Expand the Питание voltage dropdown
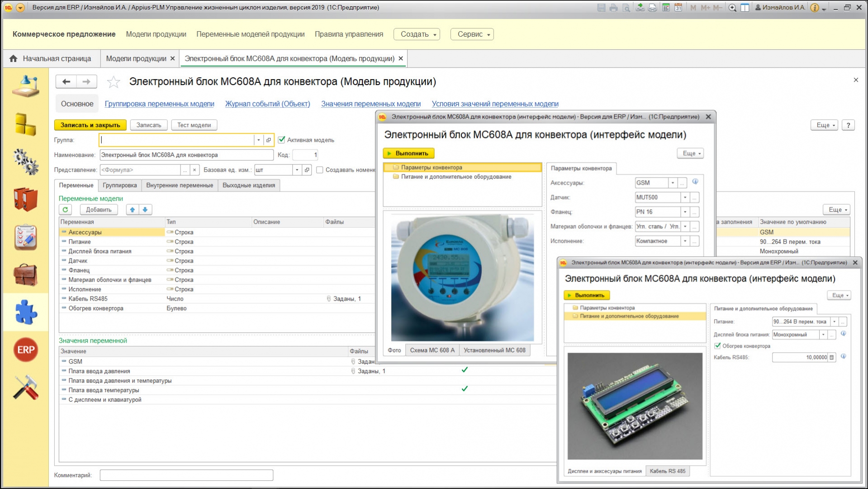Viewport: 868px width, 489px height. [834, 321]
